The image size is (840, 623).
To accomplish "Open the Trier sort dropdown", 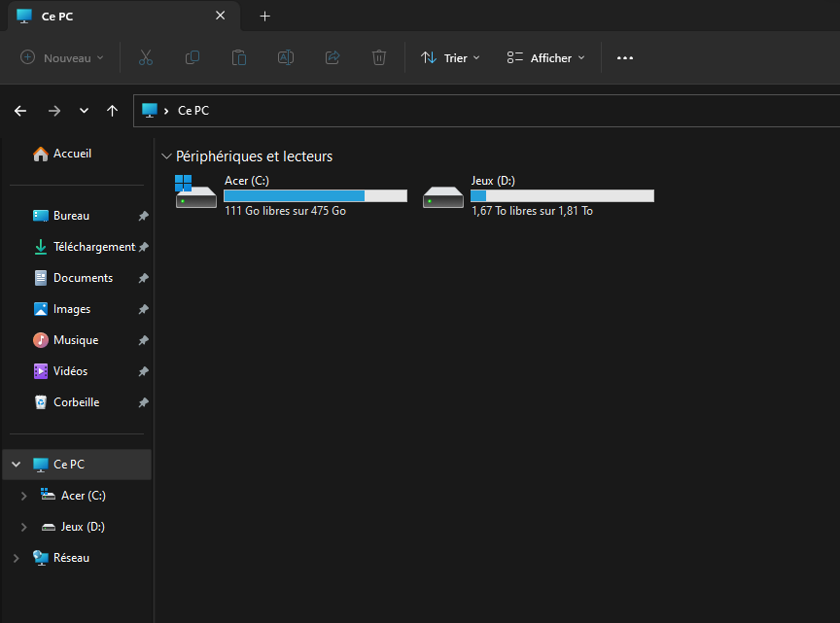I will point(450,58).
